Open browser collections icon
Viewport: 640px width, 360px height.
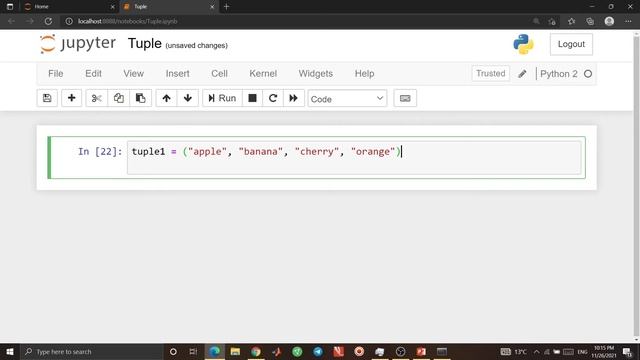(x=590, y=21)
